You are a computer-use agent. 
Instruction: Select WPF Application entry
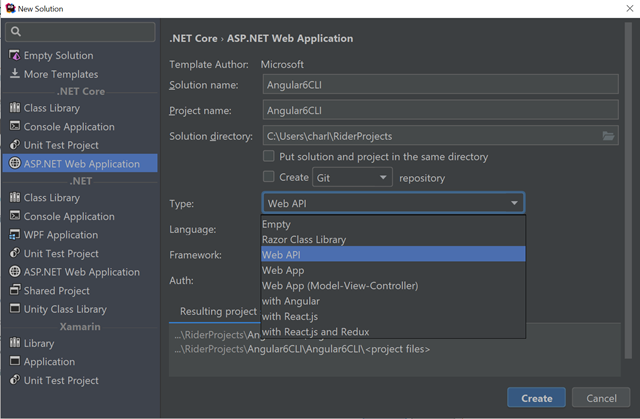(80, 235)
